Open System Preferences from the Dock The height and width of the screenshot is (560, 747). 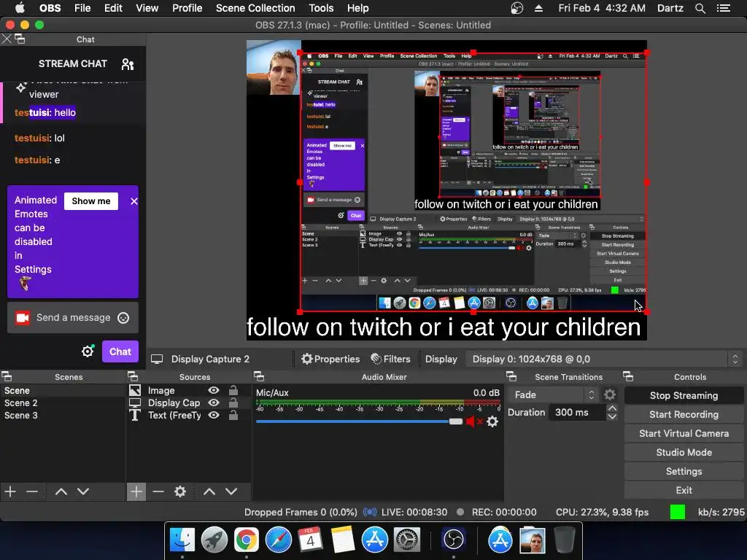tap(407, 540)
